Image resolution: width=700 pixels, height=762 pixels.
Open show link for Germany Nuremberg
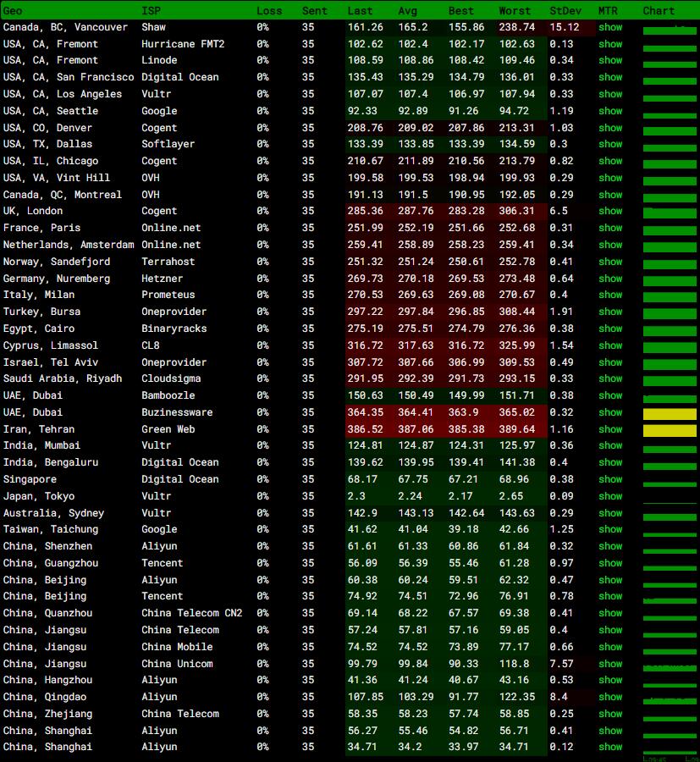(610, 279)
